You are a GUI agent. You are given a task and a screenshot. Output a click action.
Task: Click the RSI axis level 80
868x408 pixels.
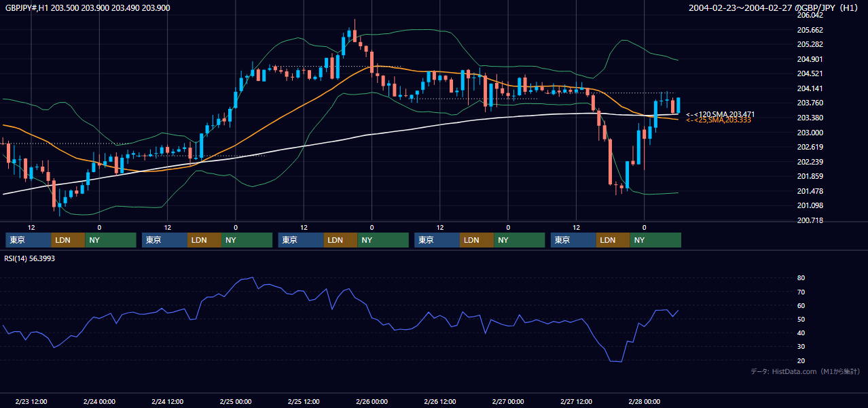[801, 278]
